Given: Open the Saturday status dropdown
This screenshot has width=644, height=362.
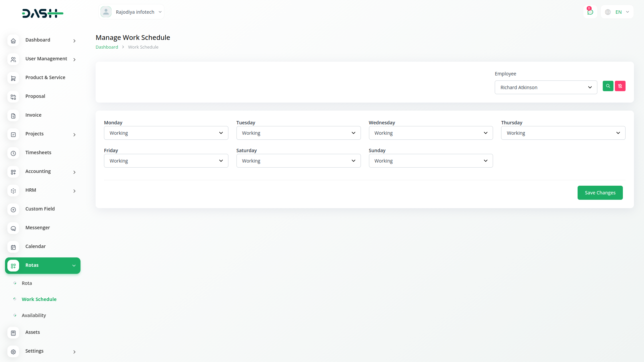Looking at the screenshot, I should [298, 161].
